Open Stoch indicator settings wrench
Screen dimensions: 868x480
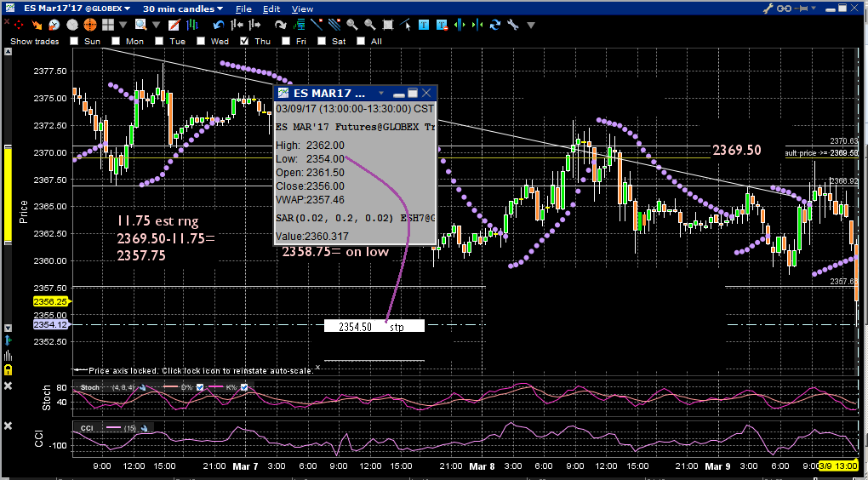[x=142, y=387]
